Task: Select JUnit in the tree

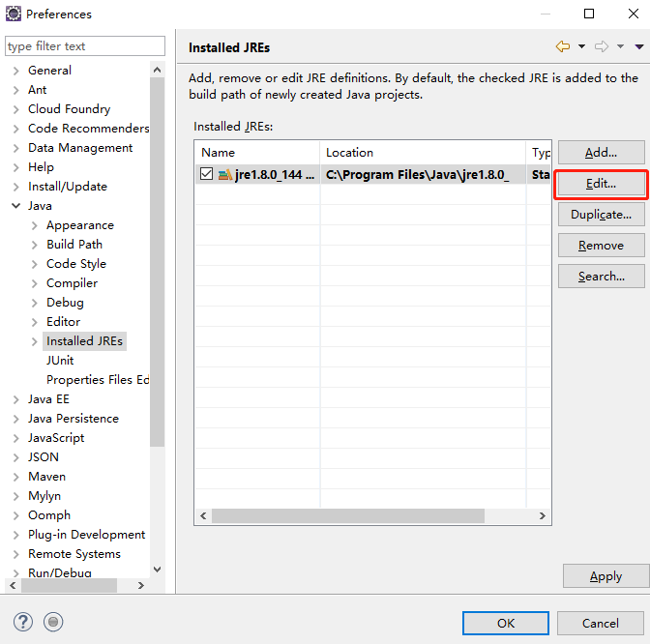Action: [60, 361]
